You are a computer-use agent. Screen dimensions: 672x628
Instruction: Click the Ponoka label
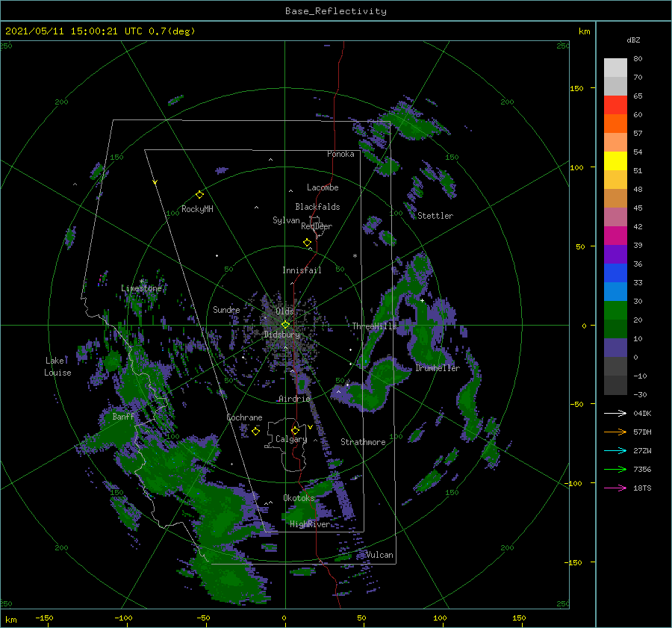point(340,154)
